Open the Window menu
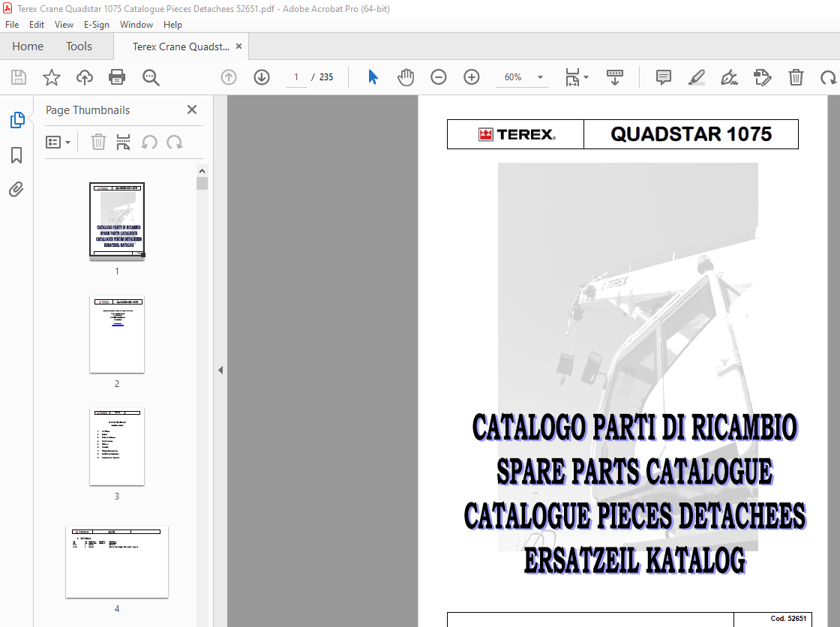Viewport: 840px width, 627px height. coord(136,25)
